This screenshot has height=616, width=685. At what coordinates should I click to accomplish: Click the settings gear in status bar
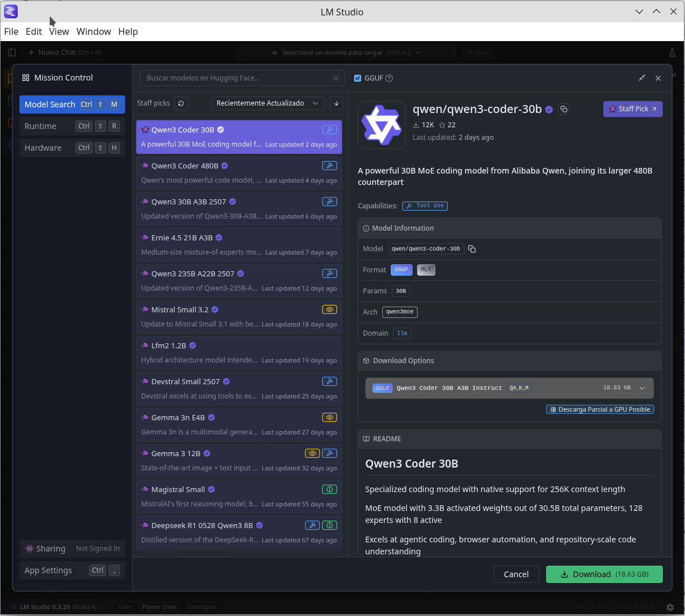tap(670, 607)
